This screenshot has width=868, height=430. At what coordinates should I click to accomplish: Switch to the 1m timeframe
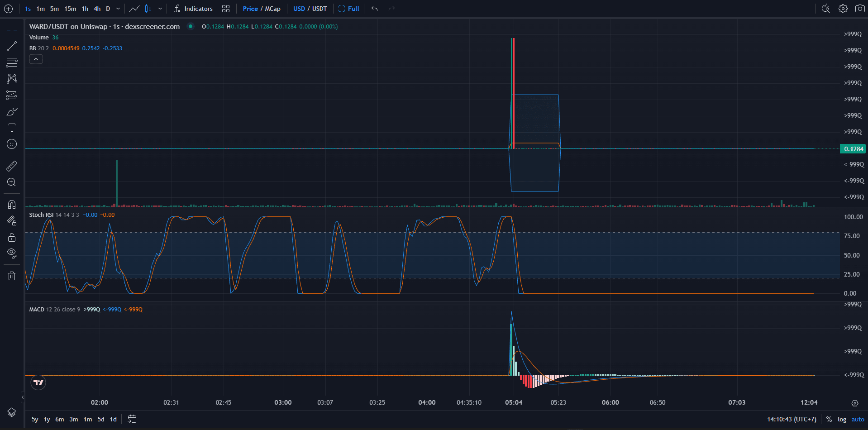click(x=40, y=8)
